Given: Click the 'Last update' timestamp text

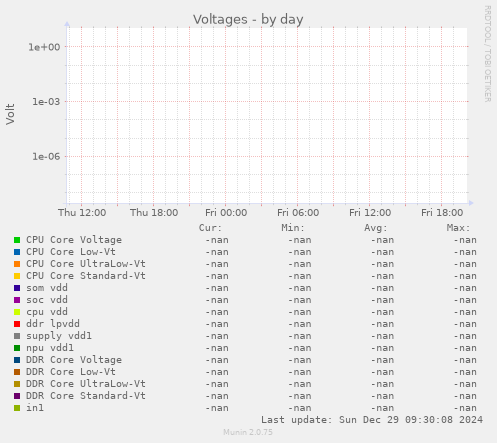Looking at the screenshot, I should [372, 420].
